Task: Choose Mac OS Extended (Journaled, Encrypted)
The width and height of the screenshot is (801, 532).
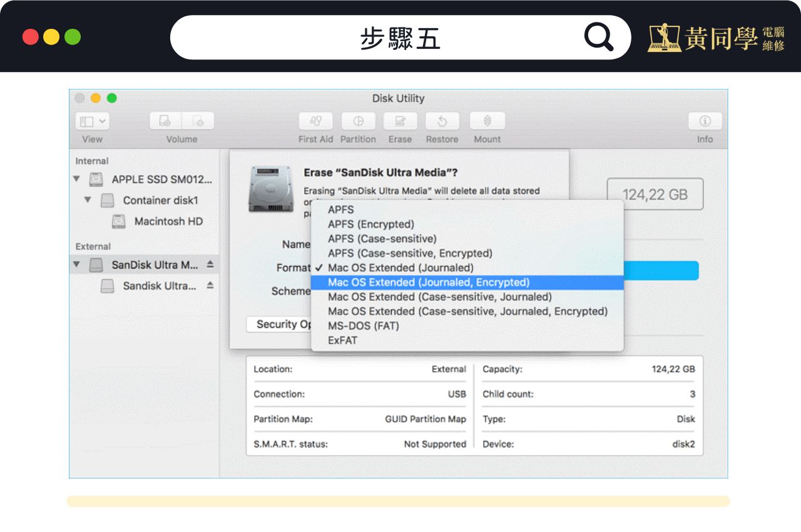Action: coord(467,282)
